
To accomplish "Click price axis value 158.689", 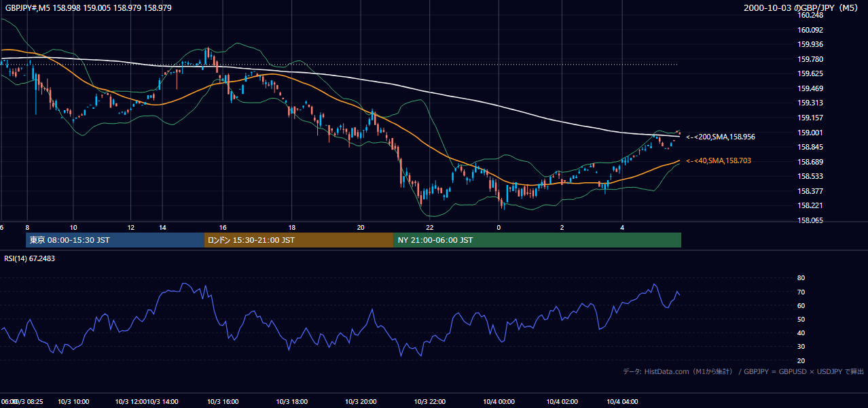I will pyautogui.click(x=811, y=162).
